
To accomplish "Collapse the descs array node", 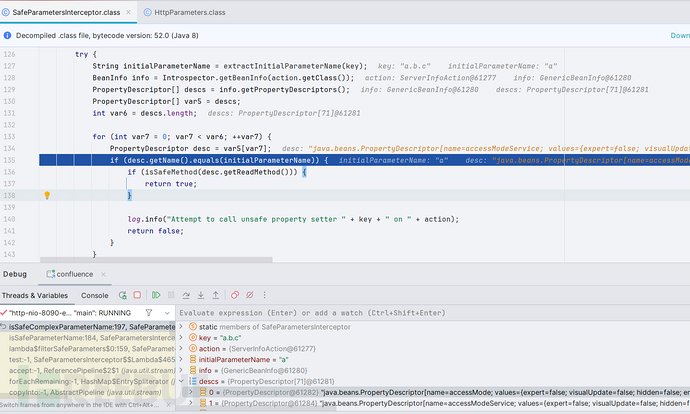I will pos(181,381).
